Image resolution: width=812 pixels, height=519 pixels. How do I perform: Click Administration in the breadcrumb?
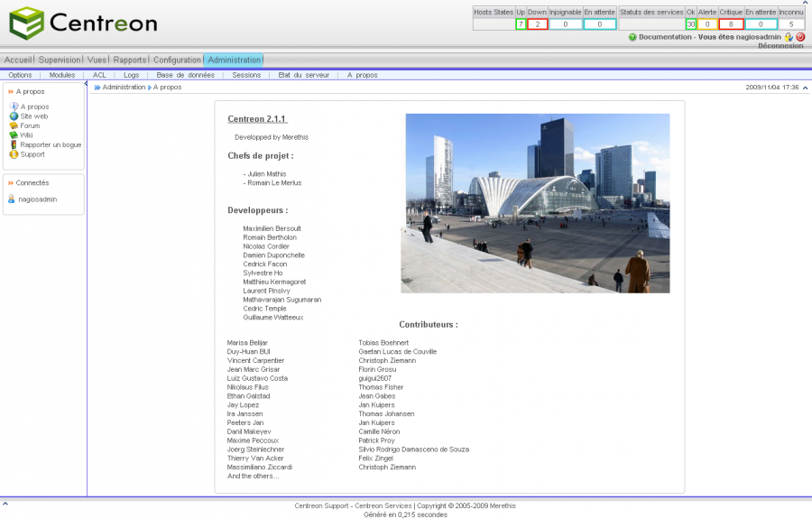(124, 87)
